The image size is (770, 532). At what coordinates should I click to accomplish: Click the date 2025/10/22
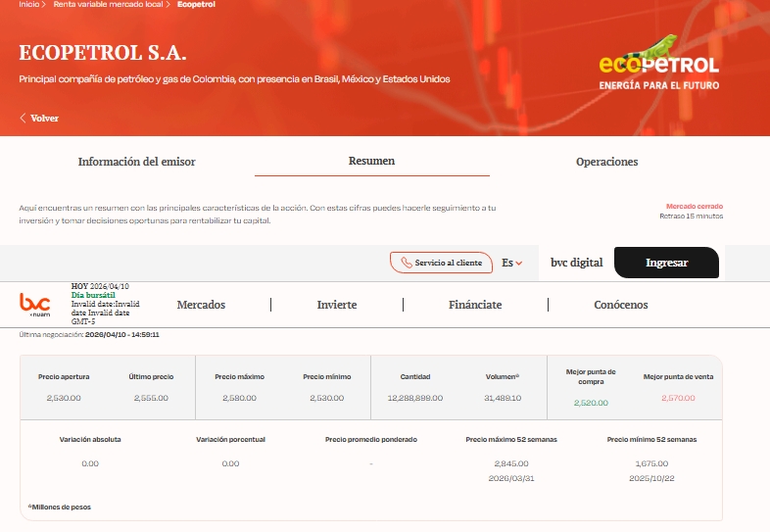point(651,478)
